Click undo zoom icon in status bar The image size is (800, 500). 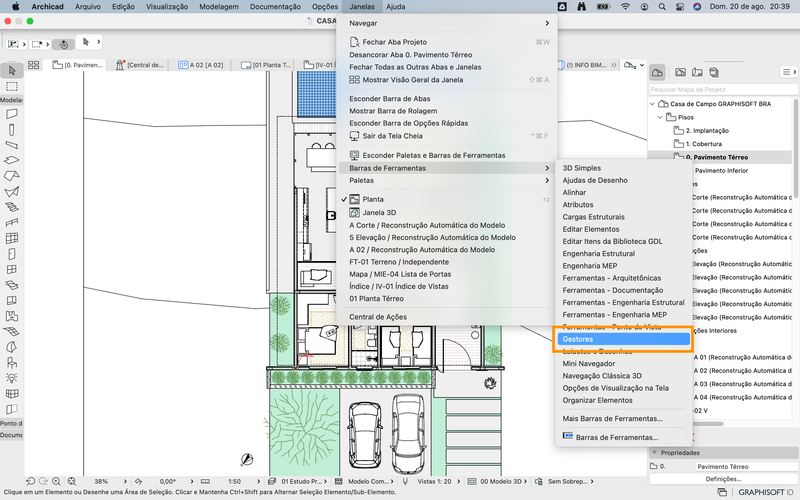tap(31, 481)
